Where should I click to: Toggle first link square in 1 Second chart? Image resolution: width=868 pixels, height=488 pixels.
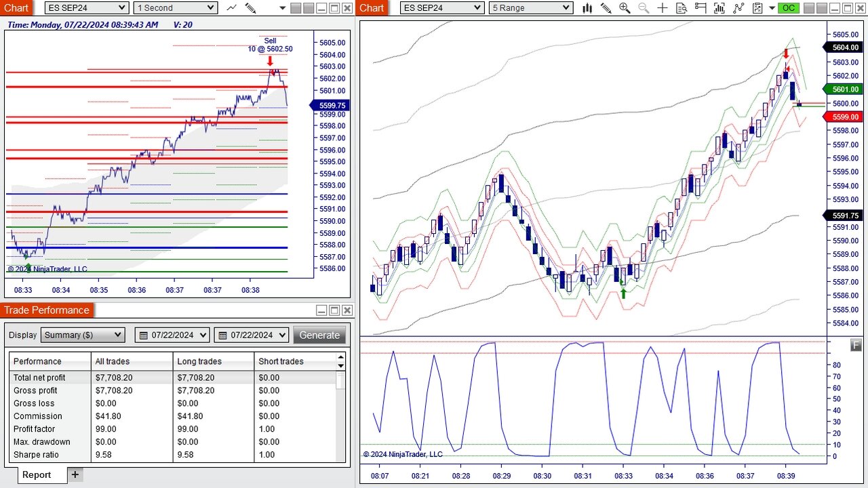(296, 8)
